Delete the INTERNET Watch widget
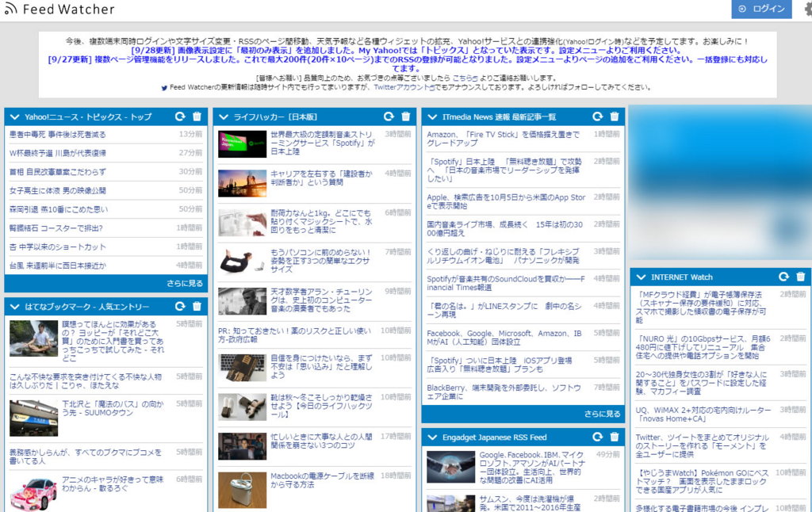The image size is (812, 512). click(801, 277)
